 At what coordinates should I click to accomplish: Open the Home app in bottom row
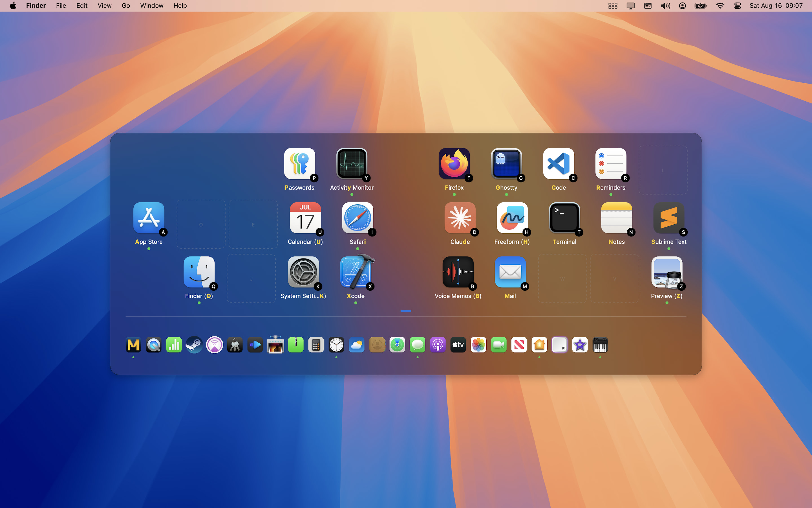[539, 345]
